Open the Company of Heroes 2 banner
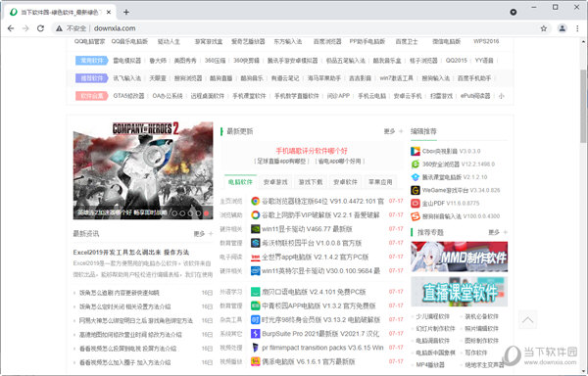The image size is (588, 376). point(143,170)
